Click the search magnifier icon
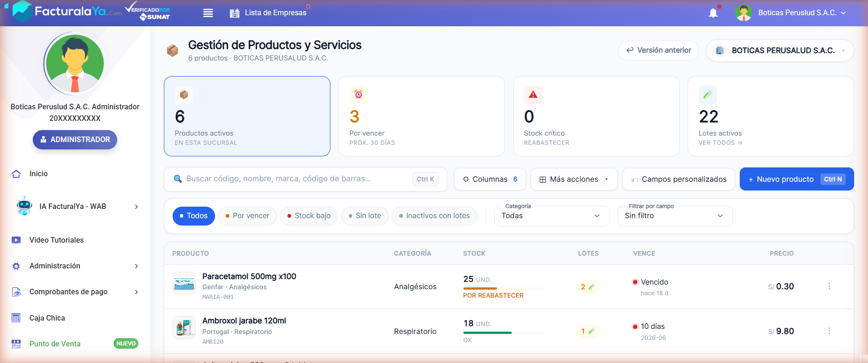 [x=177, y=179]
